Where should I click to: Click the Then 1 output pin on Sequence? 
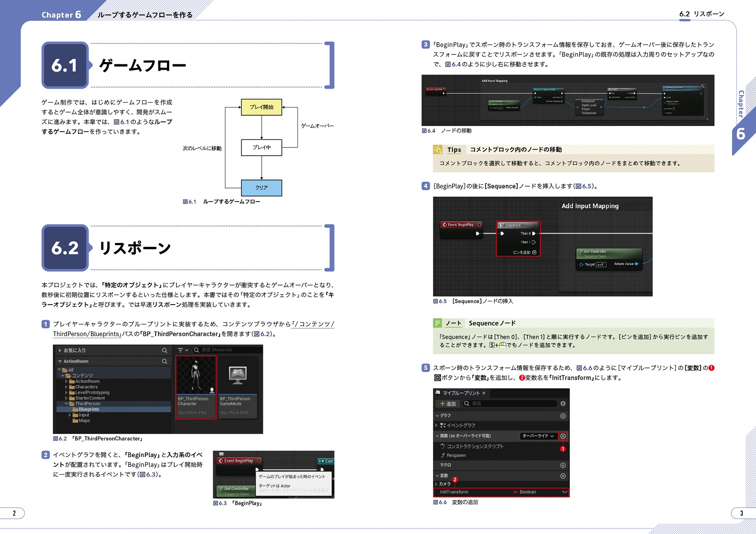pyautogui.click(x=534, y=242)
